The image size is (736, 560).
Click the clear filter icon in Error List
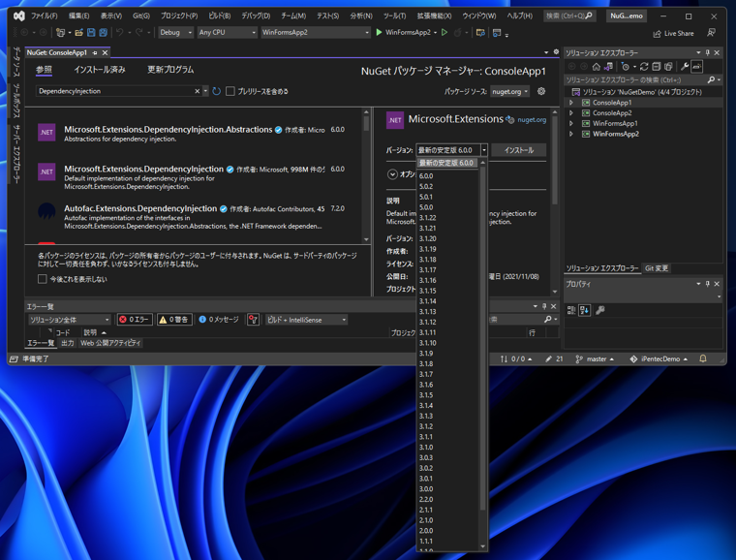click(x=253, y=320)
